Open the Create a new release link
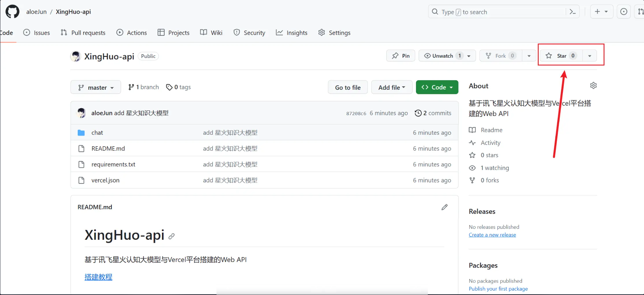Viewport: 644px width, 295px height. (492, 235)
